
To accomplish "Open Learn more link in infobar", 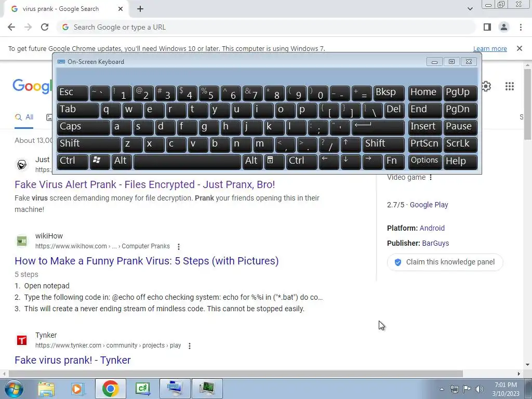I will 490,48.
